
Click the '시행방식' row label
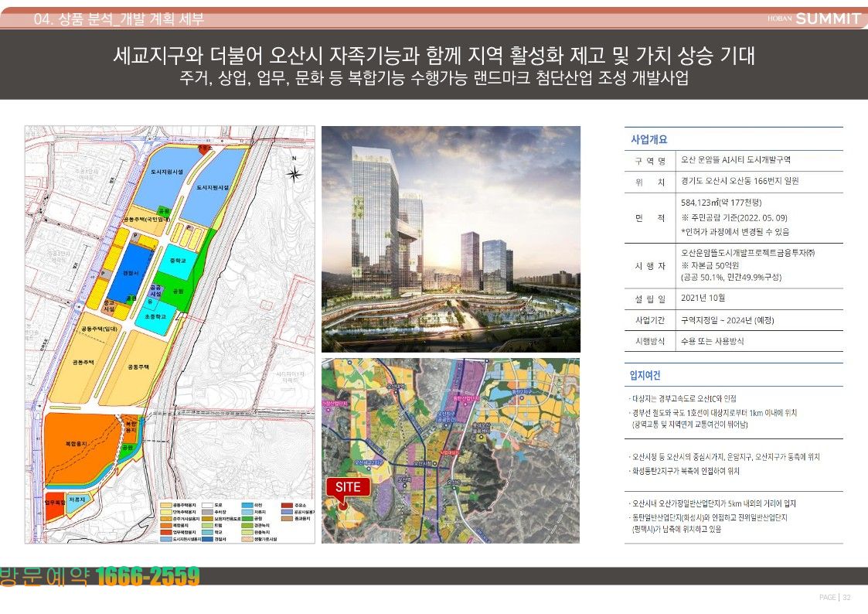(650, 342)
